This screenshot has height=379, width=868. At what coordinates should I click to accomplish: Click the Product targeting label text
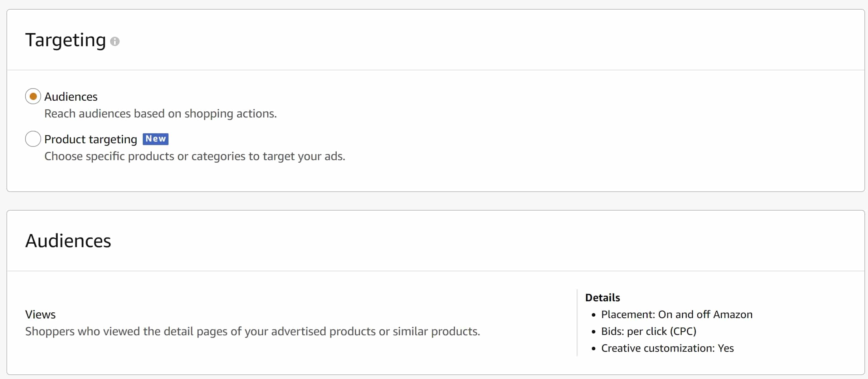tap(91, 139)
